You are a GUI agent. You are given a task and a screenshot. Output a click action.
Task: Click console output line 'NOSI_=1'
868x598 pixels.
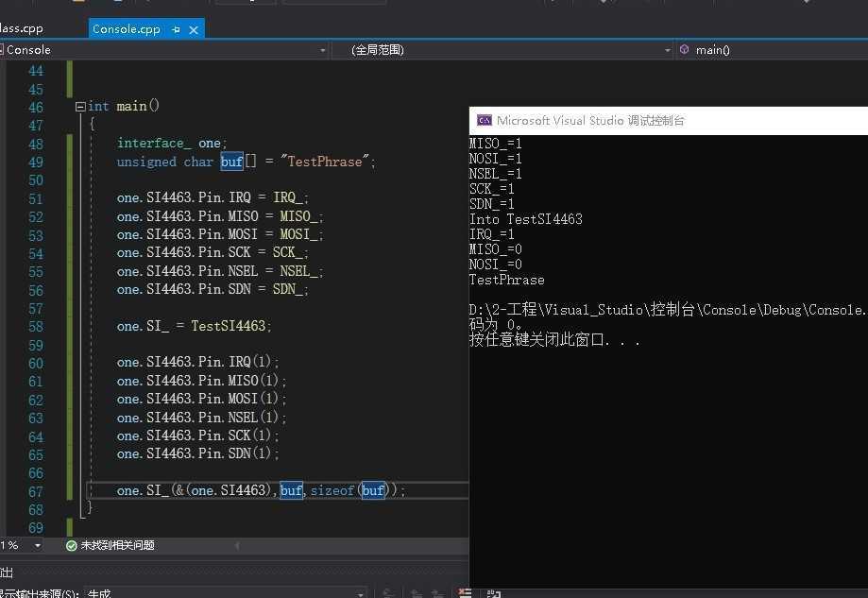point(496,159)
